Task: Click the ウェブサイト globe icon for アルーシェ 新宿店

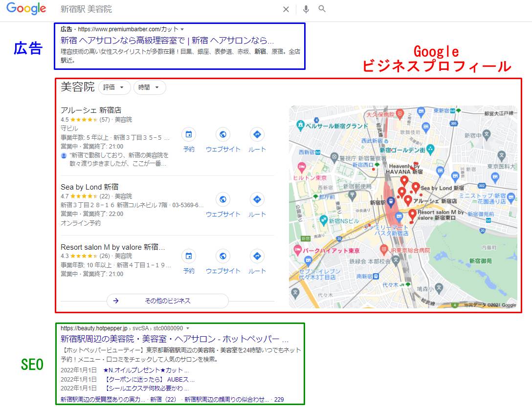Action: pos(223,135)
